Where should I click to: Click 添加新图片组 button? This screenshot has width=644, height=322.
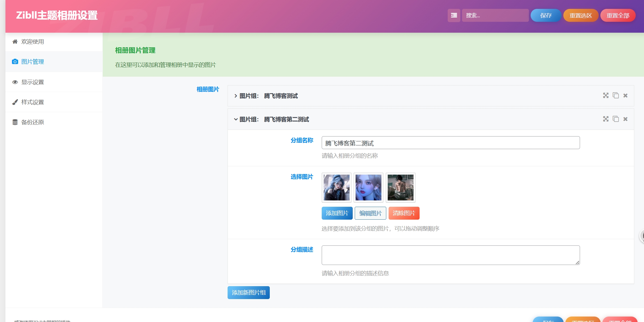(249, 292)
